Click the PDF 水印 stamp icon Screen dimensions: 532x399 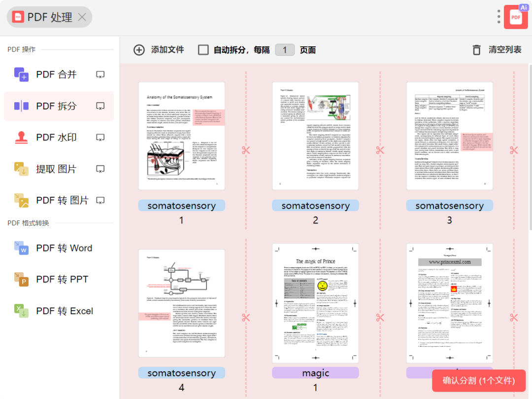click(21, 138)
